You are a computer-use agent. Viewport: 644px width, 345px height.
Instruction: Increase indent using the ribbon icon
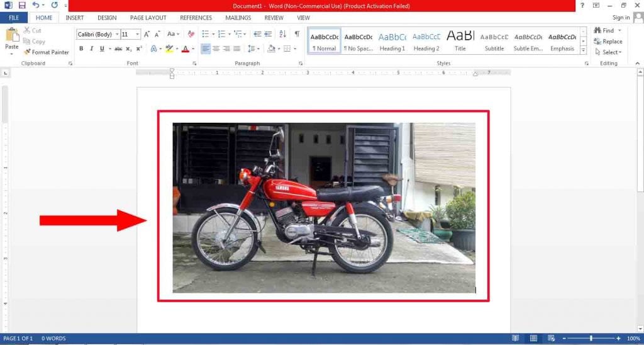pos(268,34)
